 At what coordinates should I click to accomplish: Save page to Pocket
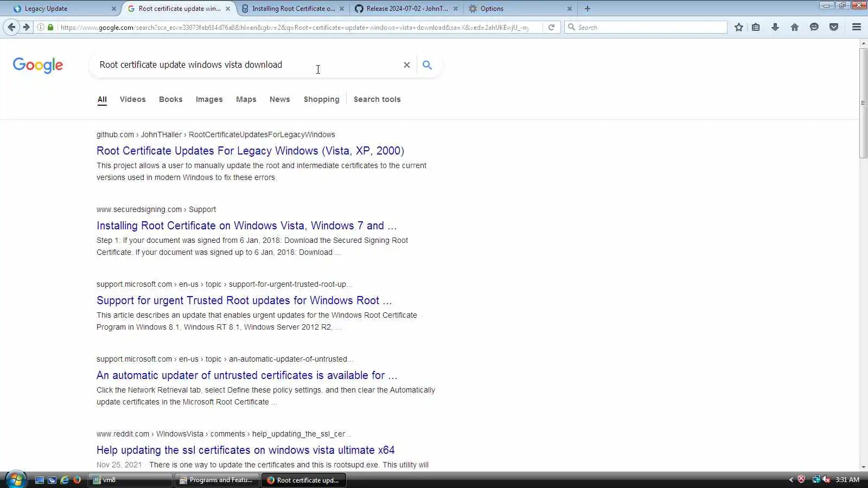pos(834,27)
